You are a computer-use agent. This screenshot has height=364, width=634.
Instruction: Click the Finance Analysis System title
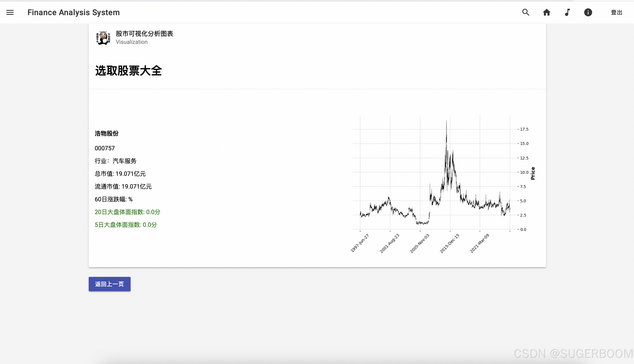click(74, 12)
